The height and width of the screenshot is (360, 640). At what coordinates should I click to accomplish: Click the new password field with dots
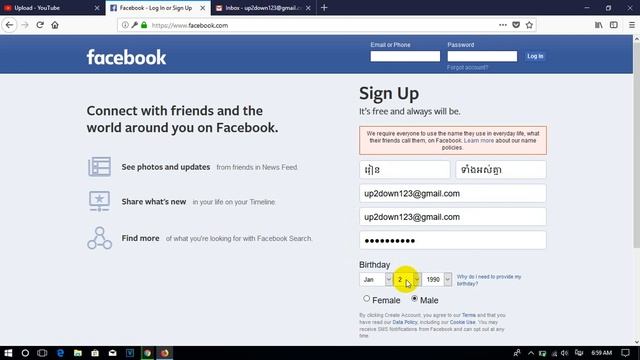(x=453, y=240)
